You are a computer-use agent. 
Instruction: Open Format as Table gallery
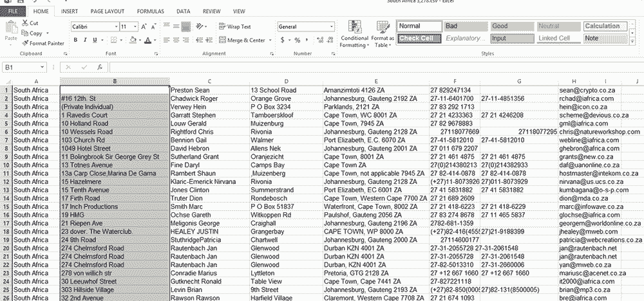[383, 34]
